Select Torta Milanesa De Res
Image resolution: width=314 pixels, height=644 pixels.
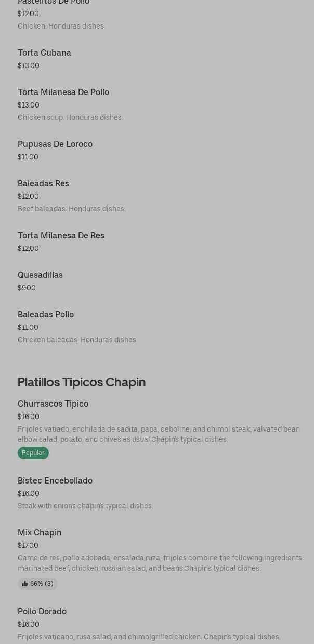point(61,236)
